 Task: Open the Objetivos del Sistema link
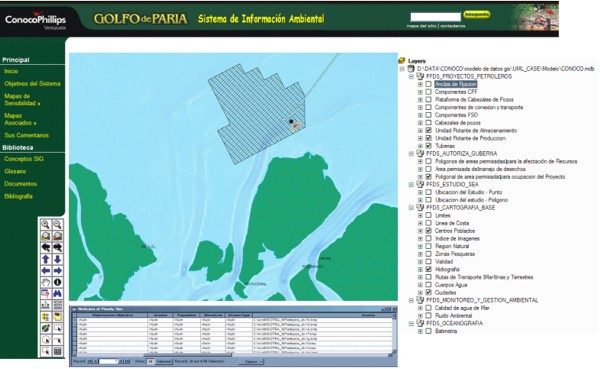(x=32, y=84)
